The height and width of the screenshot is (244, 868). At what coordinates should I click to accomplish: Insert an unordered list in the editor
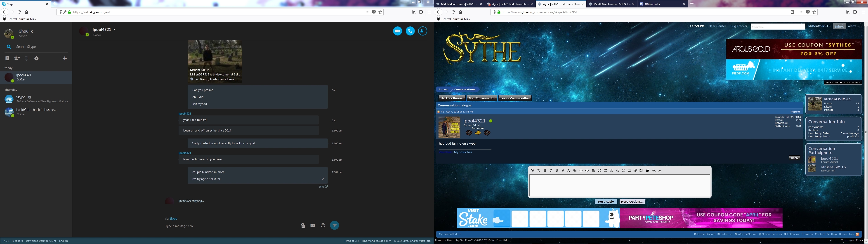click(600, 171)
